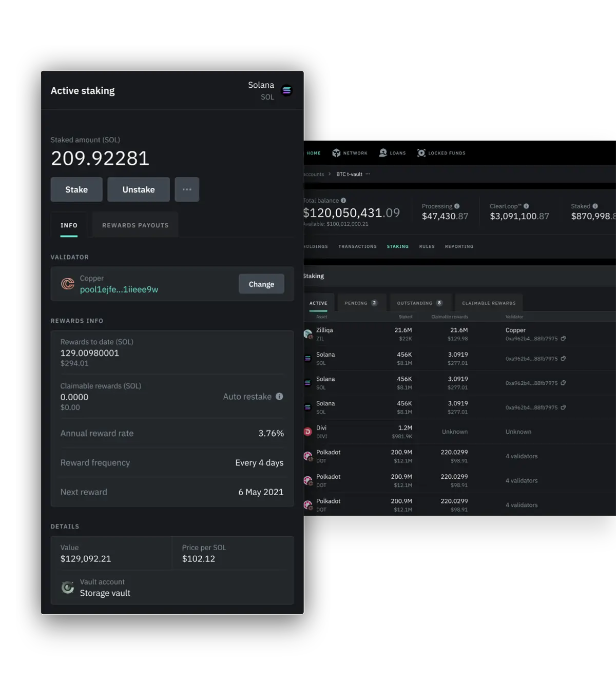This screenshot has width=616, height=683.
Task: Open the RULES tab
Action: 427,247
